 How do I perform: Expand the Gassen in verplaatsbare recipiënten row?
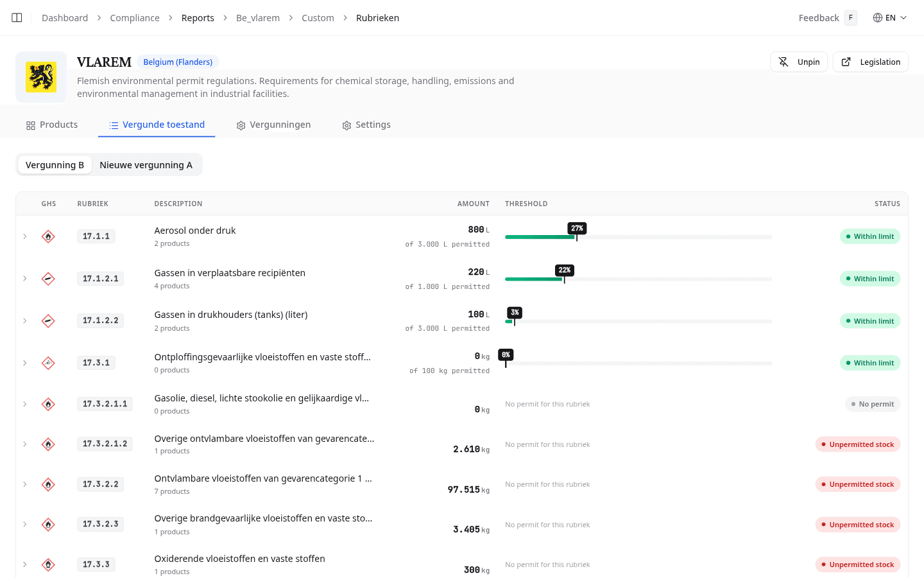pos(25,279)
